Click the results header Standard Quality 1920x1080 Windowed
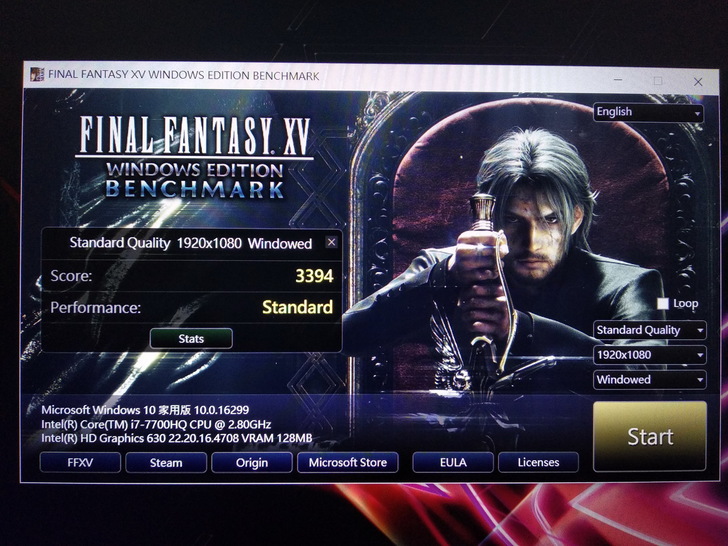Image resolution: width=728 pixels, height=546 pixels. pyautogui.click(x=190, y=243)
